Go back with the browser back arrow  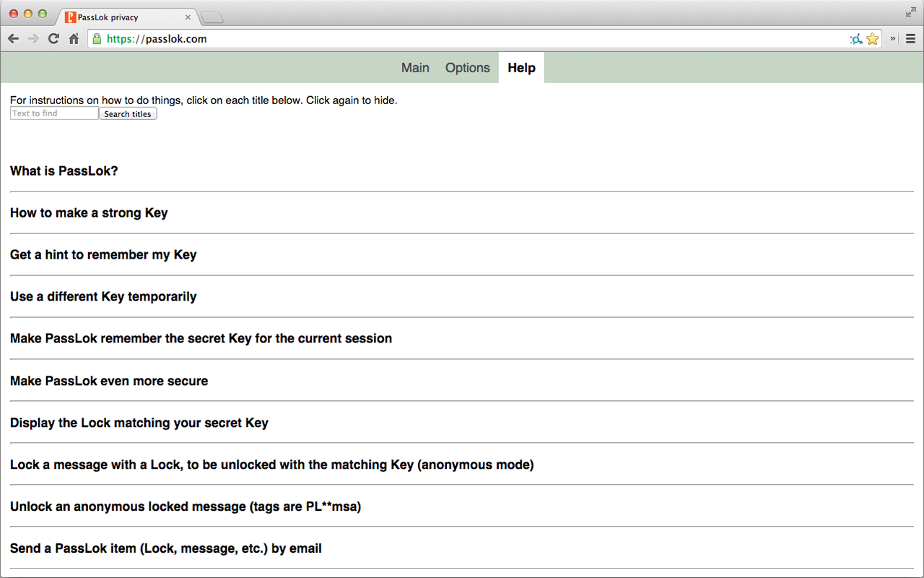click(14, 39)
